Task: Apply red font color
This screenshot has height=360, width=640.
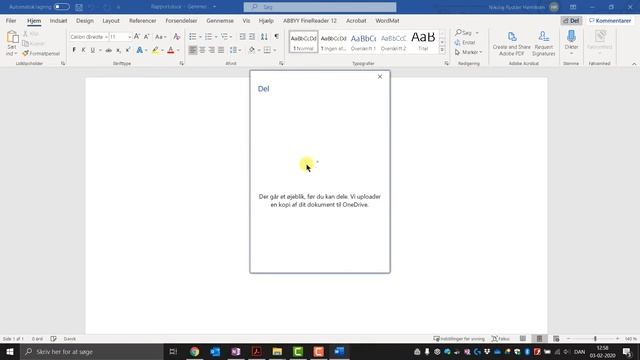Action: [171, 50]
